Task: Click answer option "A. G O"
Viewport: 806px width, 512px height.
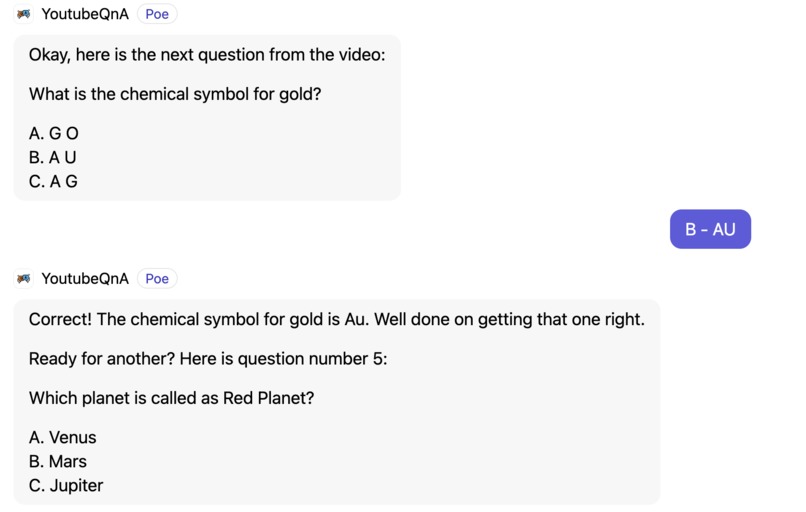Action: click(x=54, y=133)
